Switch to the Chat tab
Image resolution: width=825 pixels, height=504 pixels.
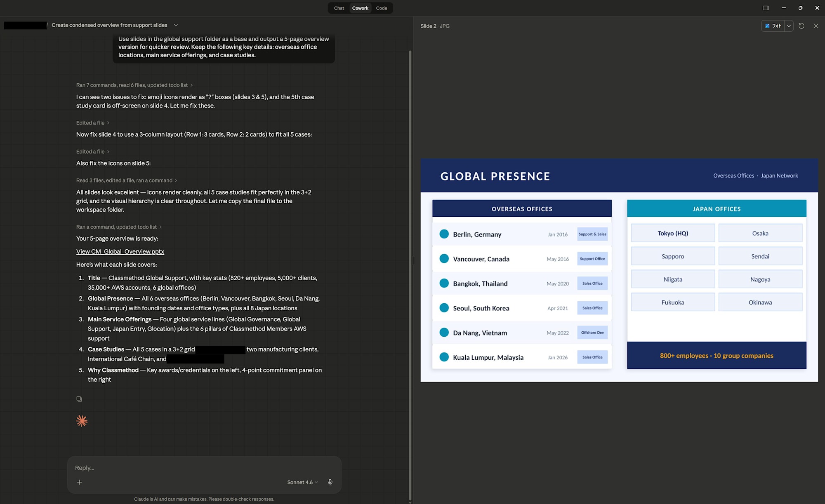coord(339,8)
